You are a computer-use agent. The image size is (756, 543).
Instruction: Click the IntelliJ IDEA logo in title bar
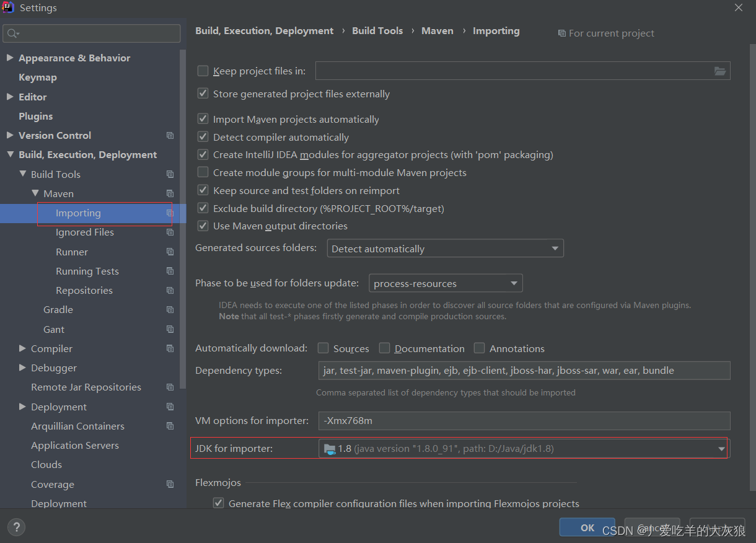tap(8, 7)
